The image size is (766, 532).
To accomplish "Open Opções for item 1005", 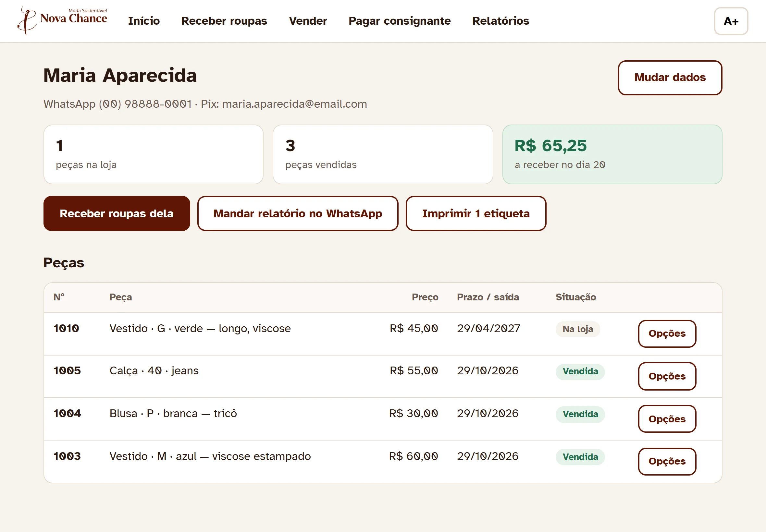I will tap(667, 376).
